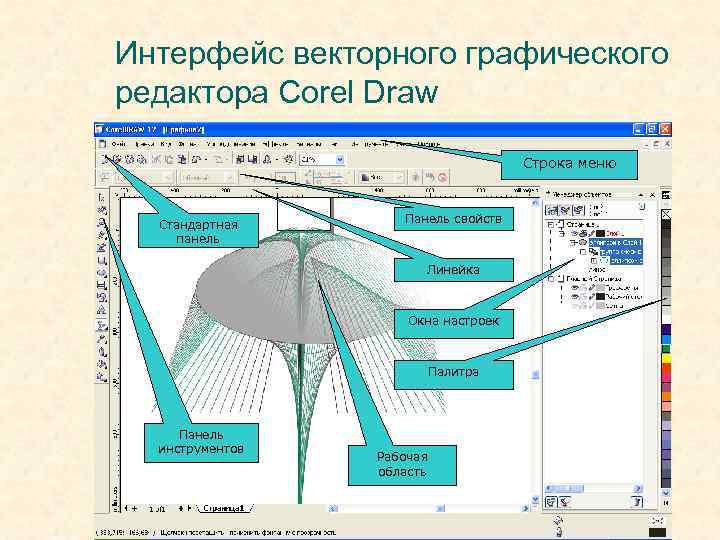This screenshot has height=540, width=720.
Task: Click the New document icon
Action: point(105,159)
